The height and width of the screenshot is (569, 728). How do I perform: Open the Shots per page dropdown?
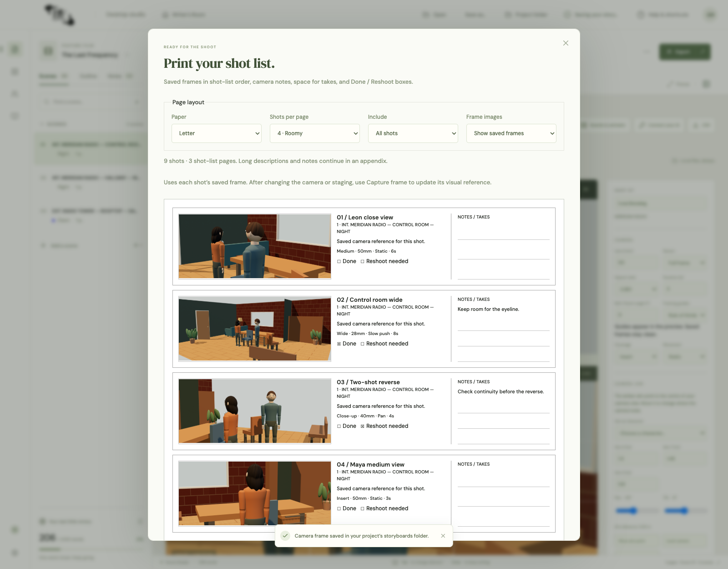315,133
